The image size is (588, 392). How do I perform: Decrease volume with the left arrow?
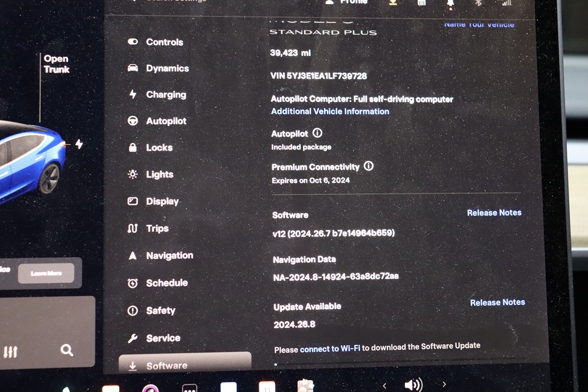(x=384, y=386)
